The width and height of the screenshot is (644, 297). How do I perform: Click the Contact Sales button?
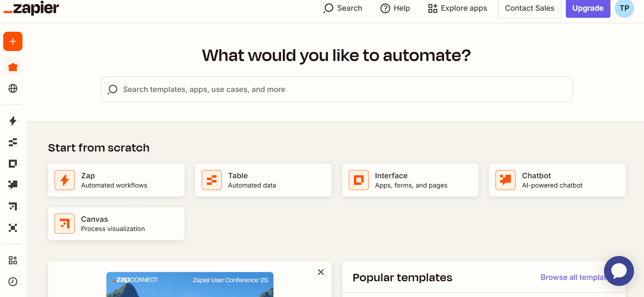529,8
